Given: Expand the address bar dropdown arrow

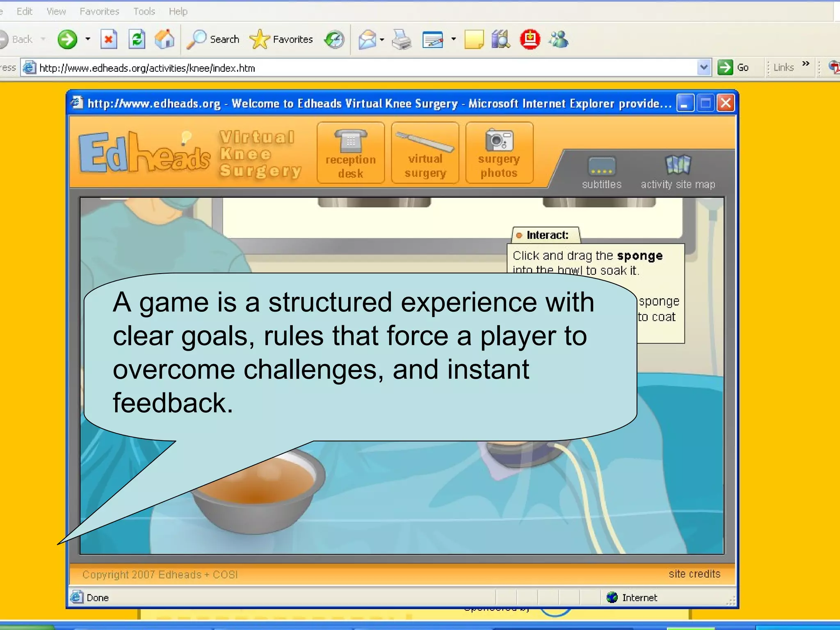Looking at the screenshot, I should [x=704, y=67].
